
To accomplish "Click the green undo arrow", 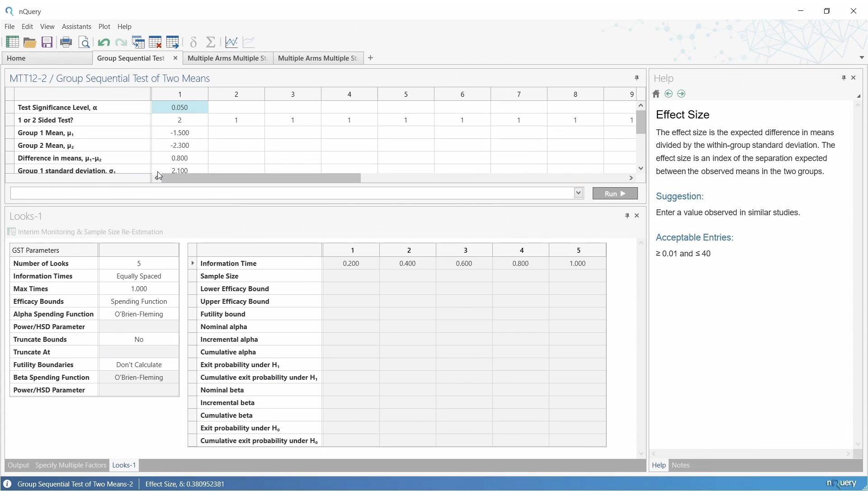I will coord(104,42).
